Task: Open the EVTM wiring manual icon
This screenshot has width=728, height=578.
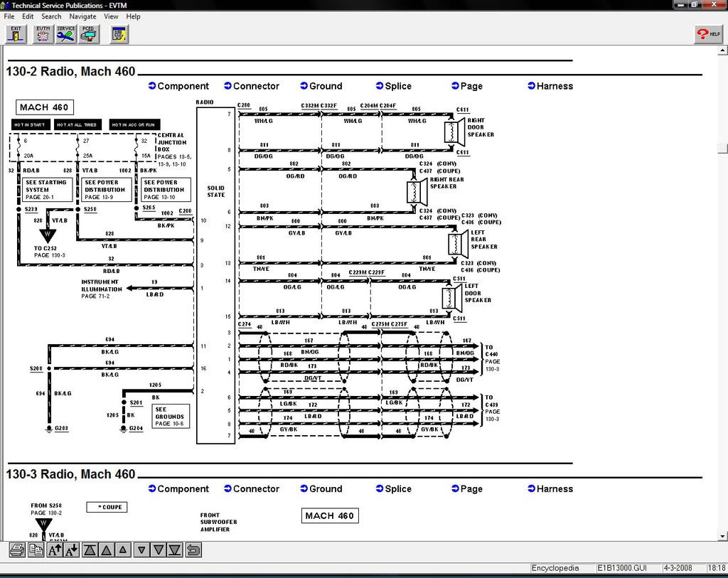Action: (43, 35)
